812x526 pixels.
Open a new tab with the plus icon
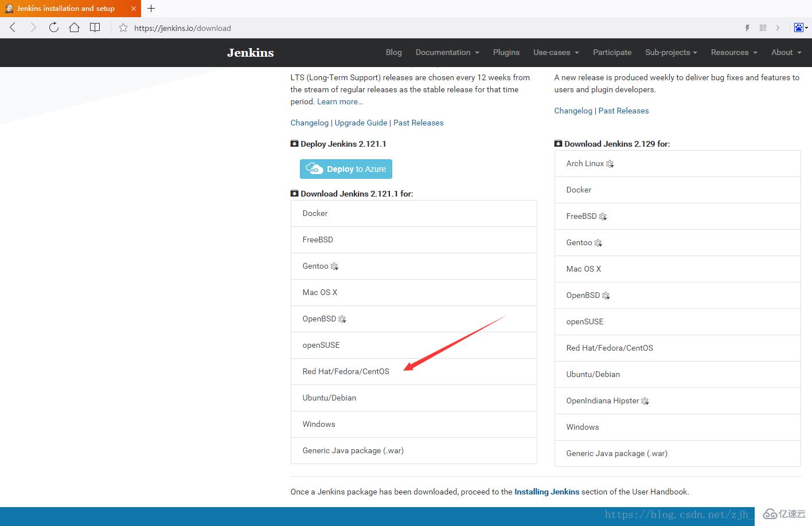click(151, 8)
